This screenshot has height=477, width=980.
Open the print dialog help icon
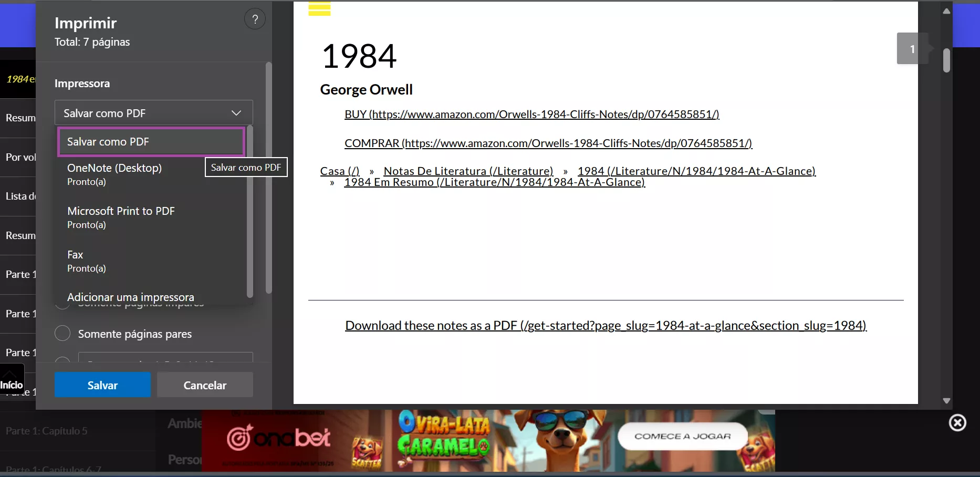[x=255, y=19]
